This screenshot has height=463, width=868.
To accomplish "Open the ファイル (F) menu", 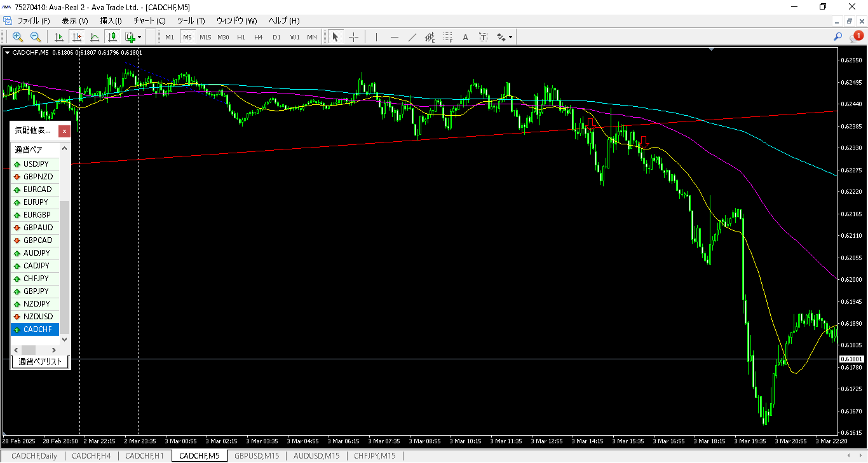I will pos(34,21).
